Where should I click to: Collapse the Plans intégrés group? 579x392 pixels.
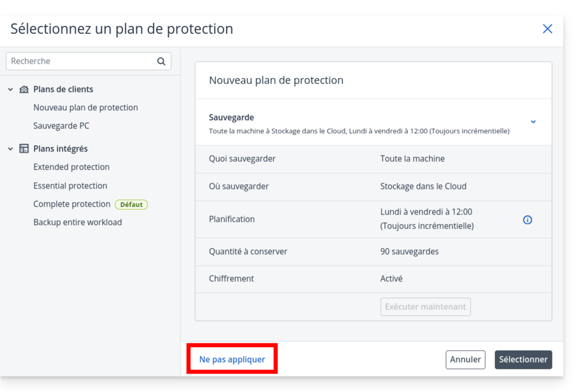pyautogui.click(x=10, y=149)
